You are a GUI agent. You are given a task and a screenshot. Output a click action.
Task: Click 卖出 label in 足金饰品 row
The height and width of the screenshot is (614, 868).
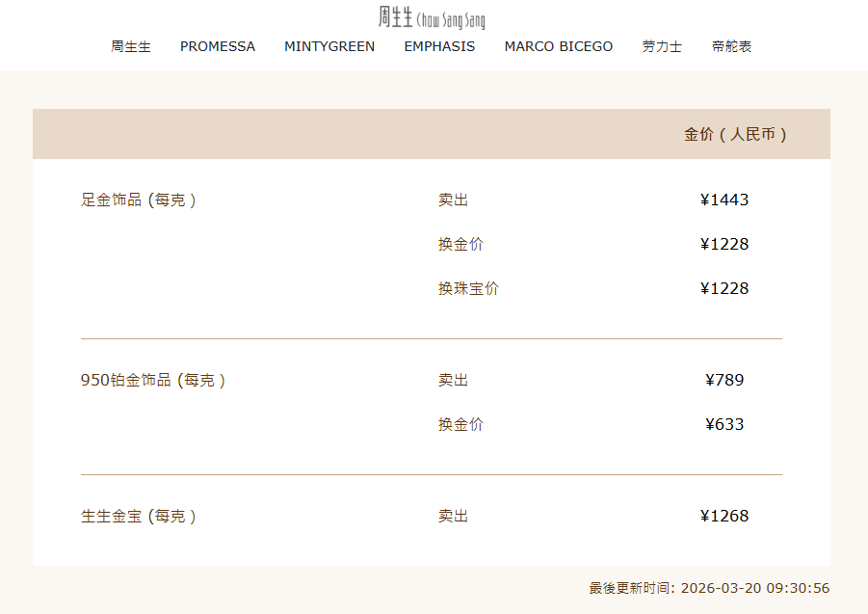click(x=453, y=200)
